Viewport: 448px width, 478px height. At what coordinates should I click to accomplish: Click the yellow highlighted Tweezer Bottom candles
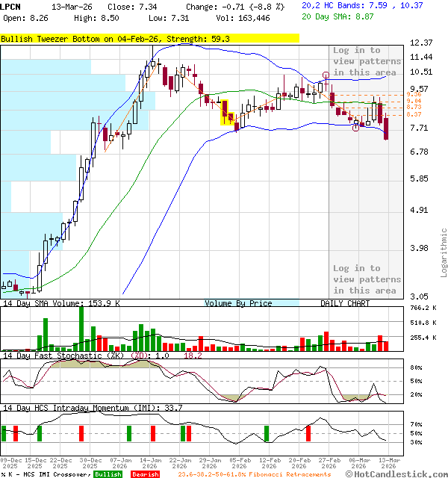(228, 112)
